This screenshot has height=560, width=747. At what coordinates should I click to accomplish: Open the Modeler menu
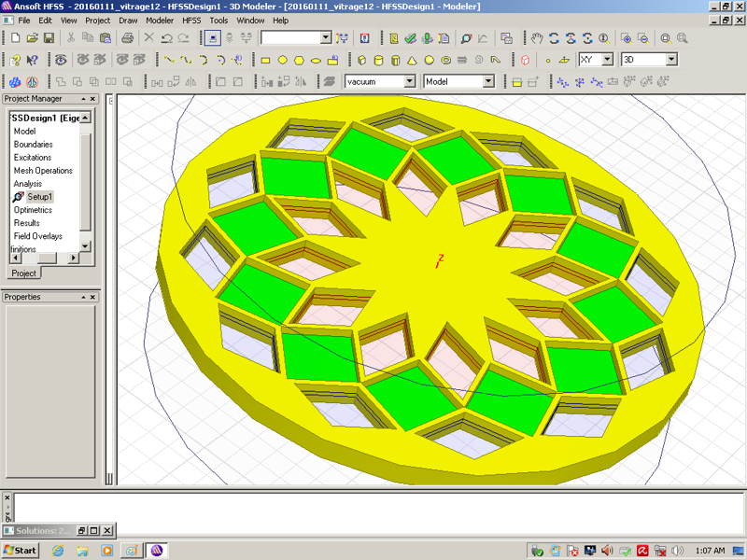160,20
